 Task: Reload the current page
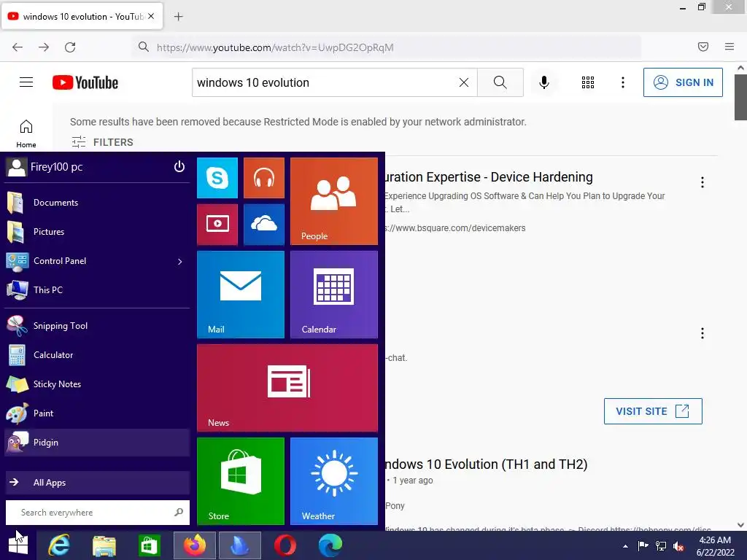point(70,47)
